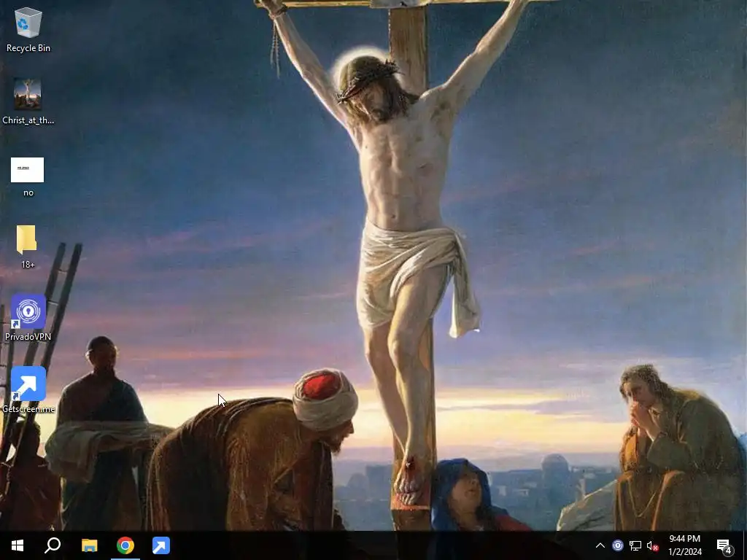Image resolution: width=747 pixels, height=560 pixels.
Task: Open the Windows Start menu
Action: (x=18, y=545)
